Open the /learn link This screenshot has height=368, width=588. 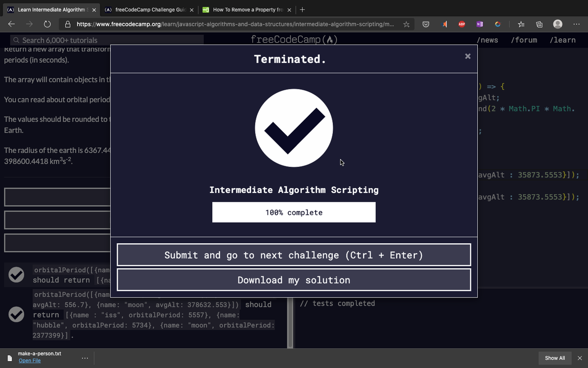[563, 40]
